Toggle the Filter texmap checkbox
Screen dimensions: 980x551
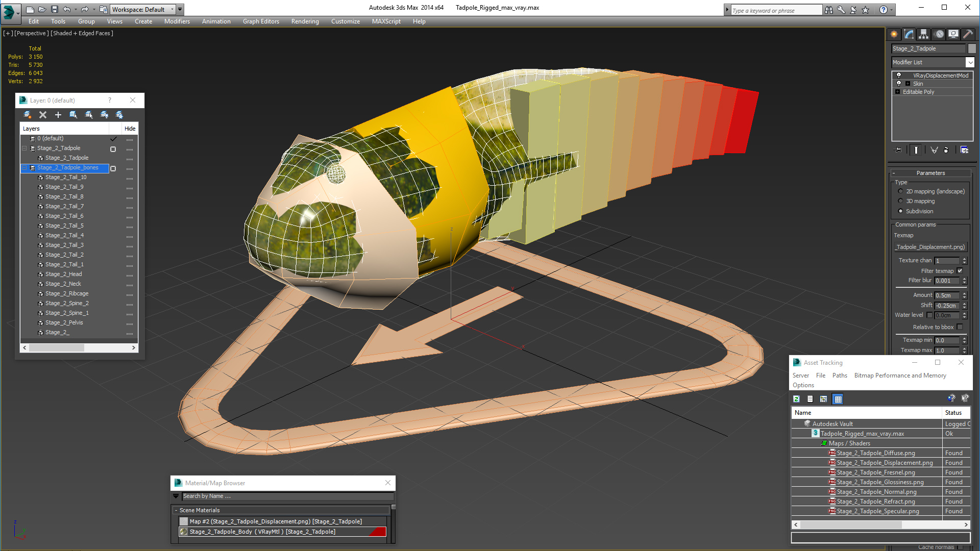pyautogui.click(x=960, y=271)
